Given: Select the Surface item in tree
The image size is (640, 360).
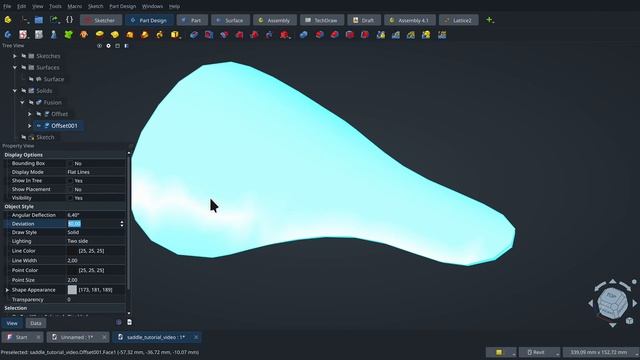Looking at the screenshot, I should coord(53,79).
